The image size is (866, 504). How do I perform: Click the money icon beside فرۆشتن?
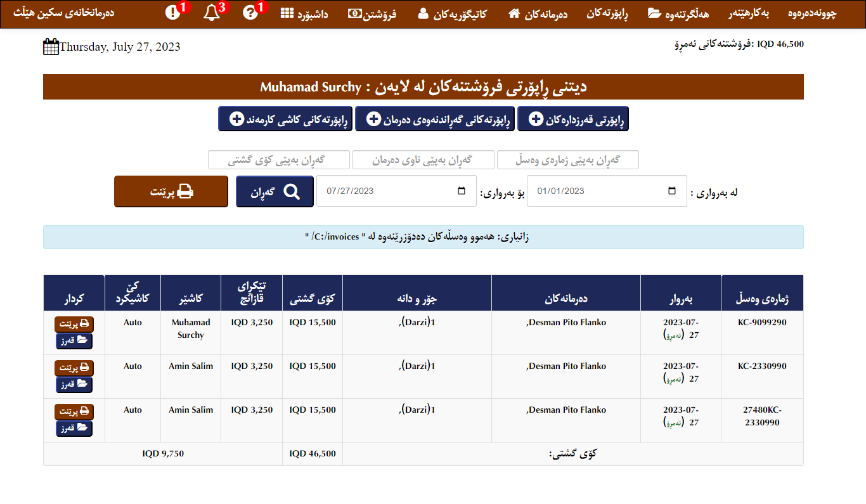354,13
